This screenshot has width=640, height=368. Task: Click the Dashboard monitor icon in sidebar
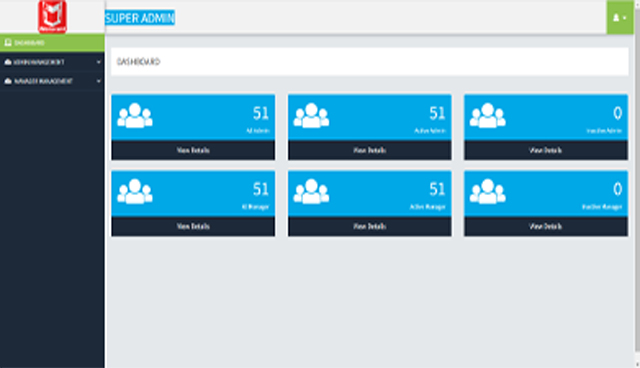coord(8,42)
